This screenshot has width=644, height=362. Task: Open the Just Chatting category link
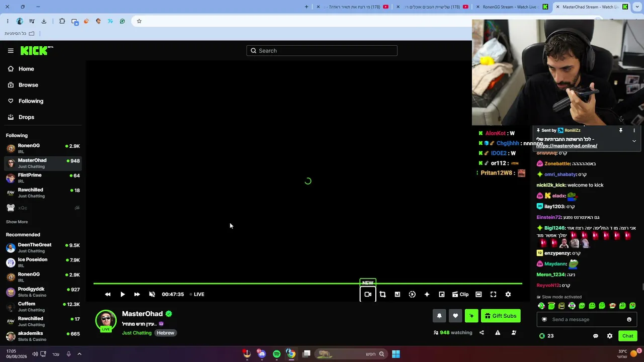[136, 333]
